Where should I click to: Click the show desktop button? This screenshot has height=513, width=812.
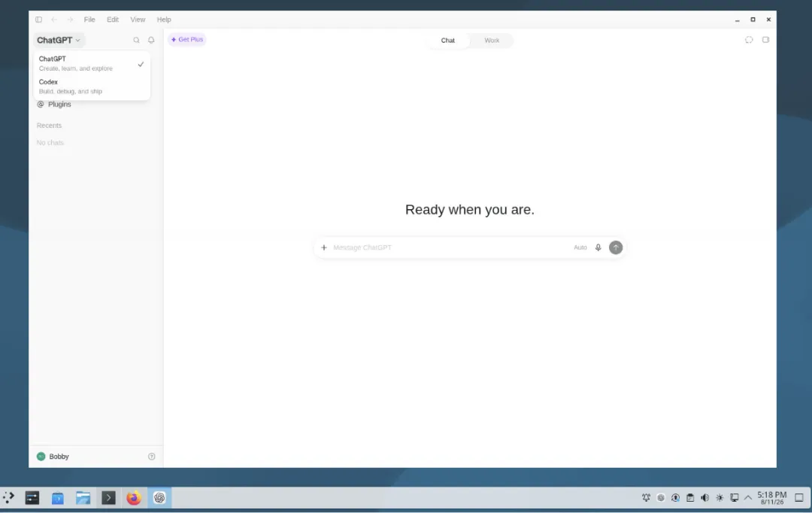[x=799, y=498]
